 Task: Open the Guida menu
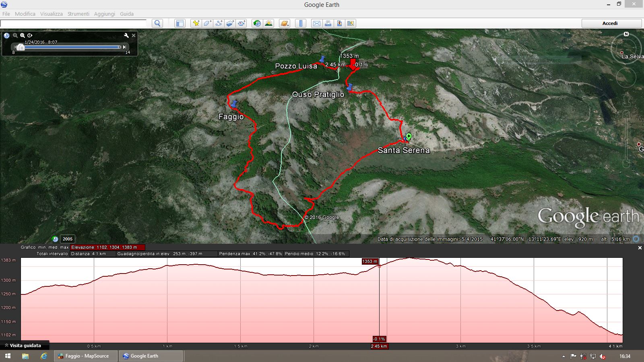pos(127,14)
